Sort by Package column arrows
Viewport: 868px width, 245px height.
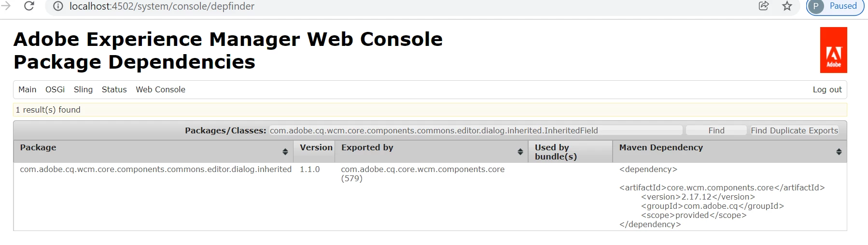click(x=285, y=152)
